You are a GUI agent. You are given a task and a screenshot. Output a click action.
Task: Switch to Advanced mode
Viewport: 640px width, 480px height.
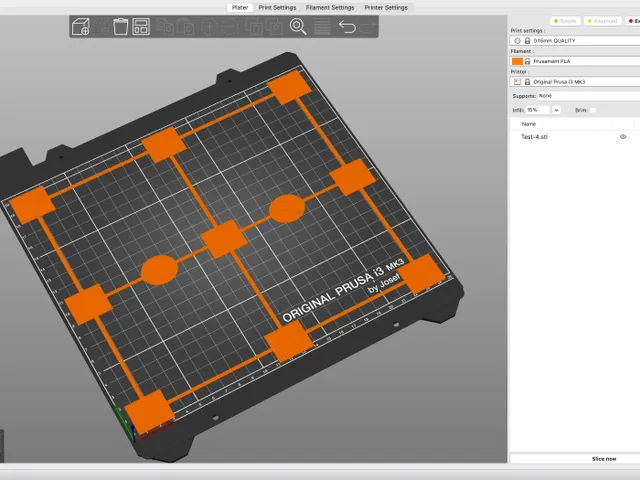tap(602, 21)
